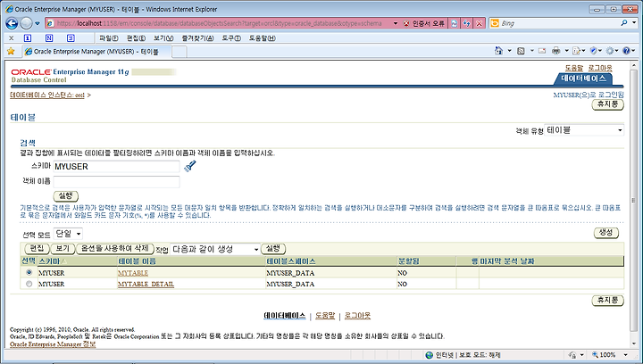
Task: Click the Oracle Enterprise Manager 정보 link
Action: pos(53,344)
